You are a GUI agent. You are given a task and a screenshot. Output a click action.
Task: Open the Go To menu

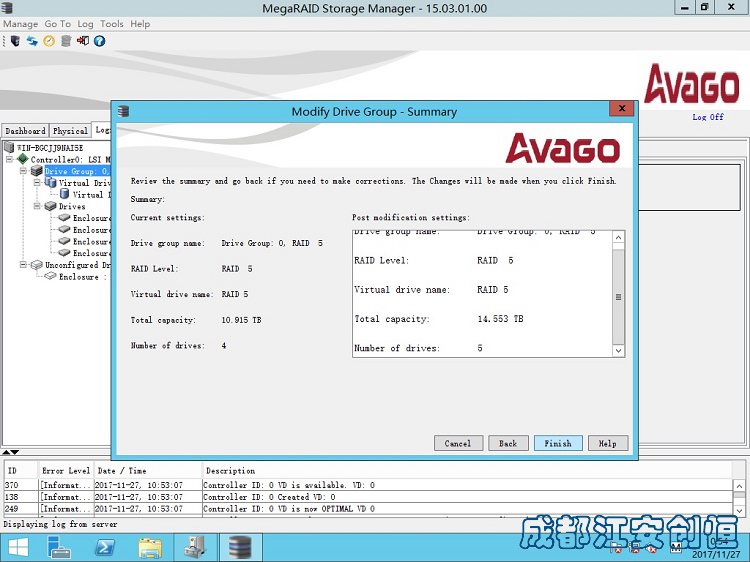57,24
